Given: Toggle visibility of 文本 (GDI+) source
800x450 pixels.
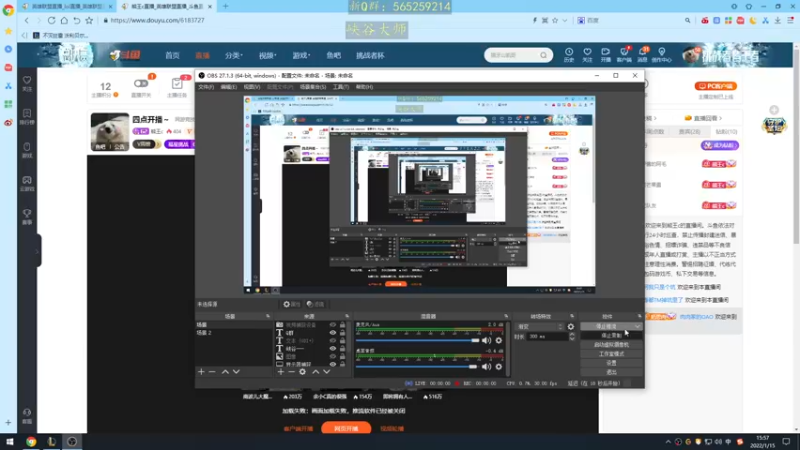Looking at the screenshot, I should pyautogui.click(x=333, y=340).
